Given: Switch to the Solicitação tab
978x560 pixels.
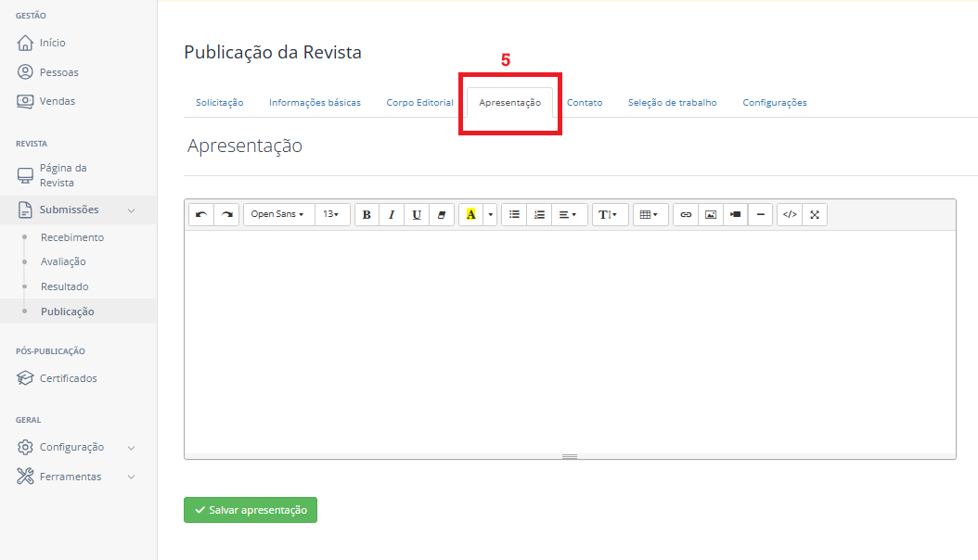Looking at the screenshot, I should (220, 103).
